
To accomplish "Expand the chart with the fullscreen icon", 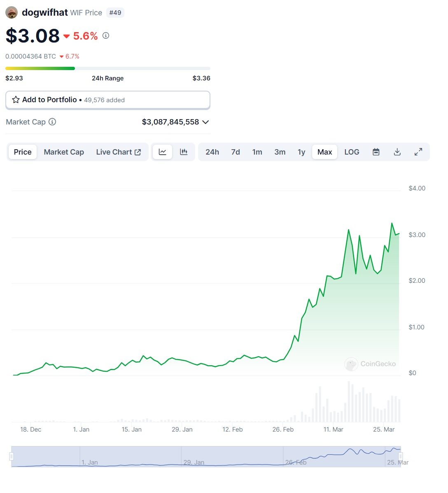I will tap(418, 152).
